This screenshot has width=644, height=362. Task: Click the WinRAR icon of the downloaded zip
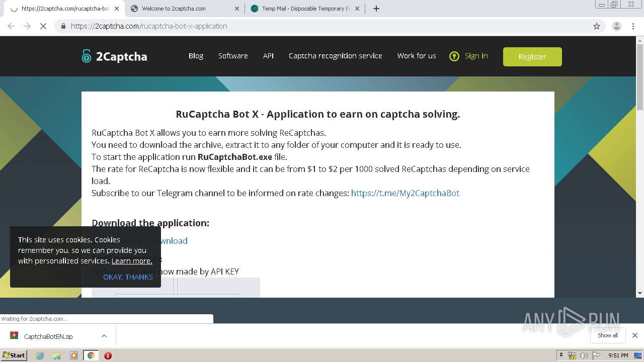tap(14, 336)
